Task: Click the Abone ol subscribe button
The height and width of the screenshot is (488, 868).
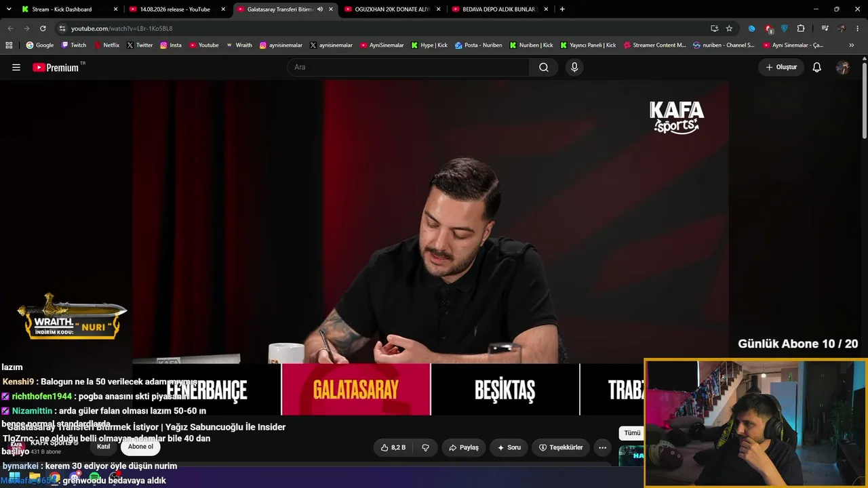Action: click(140, 447)
